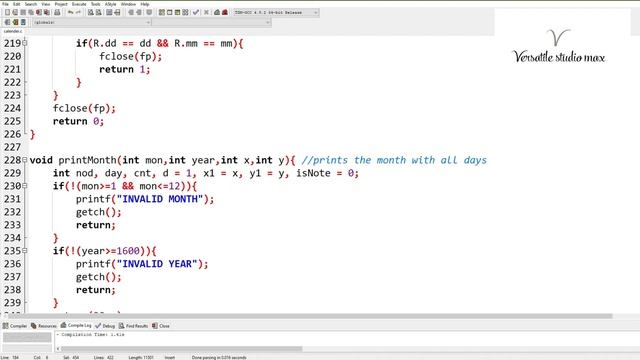Switch to the Debug bottom tab
This screenshot has height=360, width=640.
[105, 326]
